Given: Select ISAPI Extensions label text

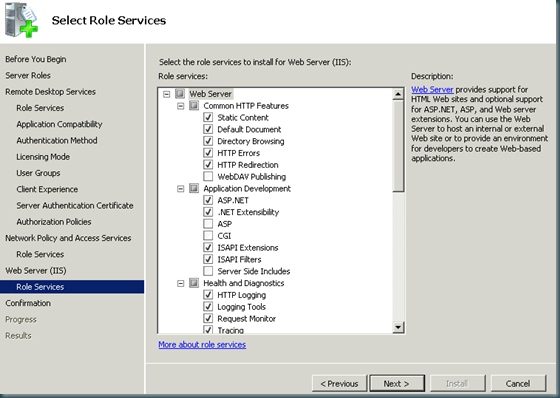Looking at the screenshot, I should (x=248, y=248).
